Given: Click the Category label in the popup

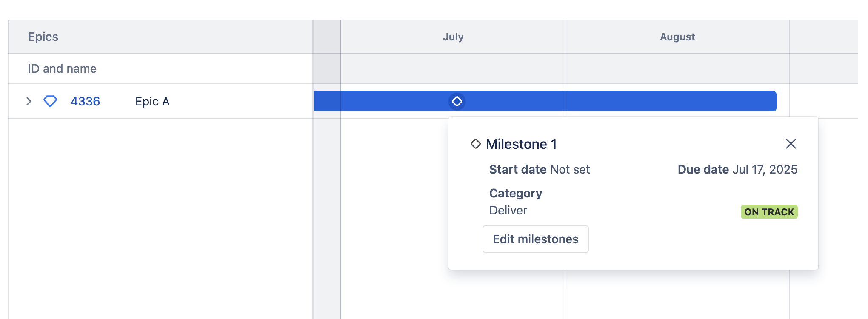Looking at the screenshot, I should pos(516,193).
